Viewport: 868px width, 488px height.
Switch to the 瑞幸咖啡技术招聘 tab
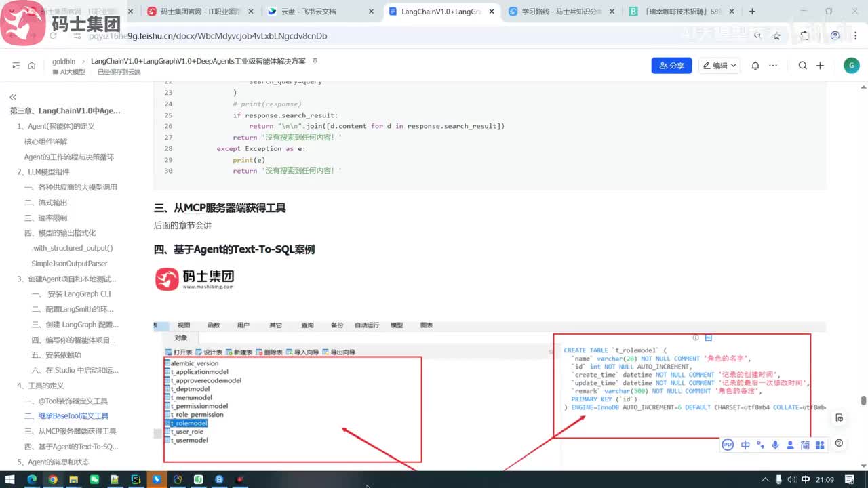[x=682, y=12]
